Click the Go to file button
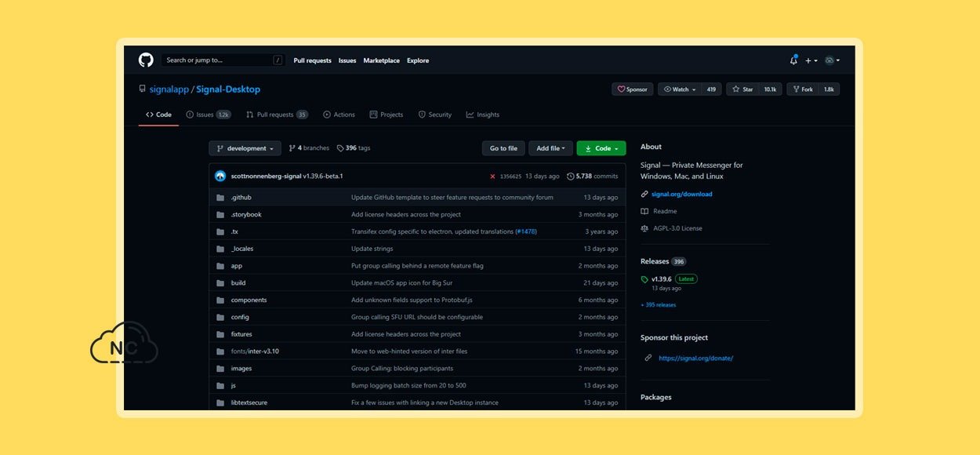This screenshot has width=980, height=455. pos(503,148)
